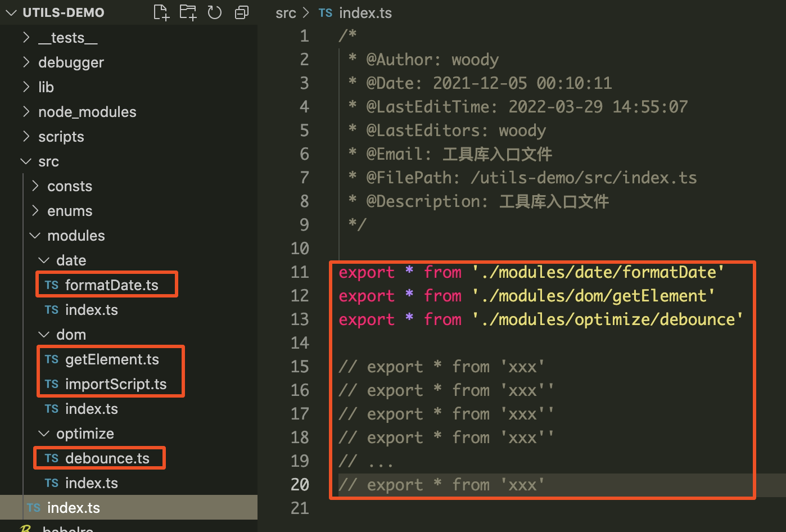Viewport: 786px width, 532px height.
Task: Click the TS icon beside debounce.ts
Action: [x=52, y=458]
